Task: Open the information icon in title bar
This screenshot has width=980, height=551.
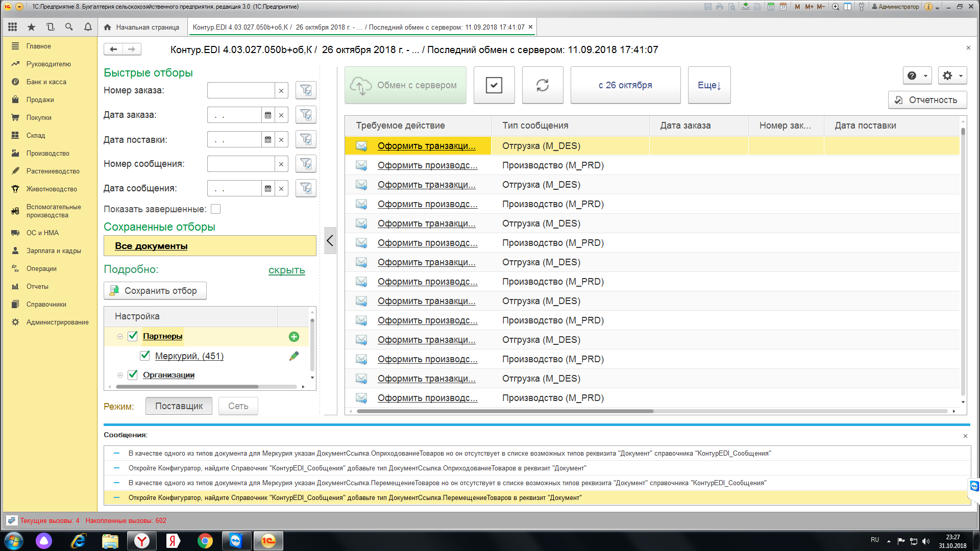Action: 928,7
